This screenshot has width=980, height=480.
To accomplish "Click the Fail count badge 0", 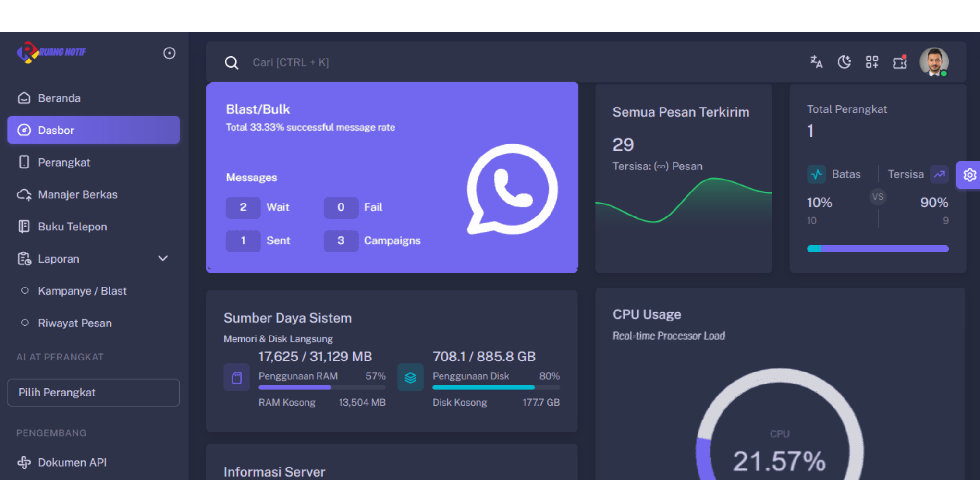I will click(341, 207).
